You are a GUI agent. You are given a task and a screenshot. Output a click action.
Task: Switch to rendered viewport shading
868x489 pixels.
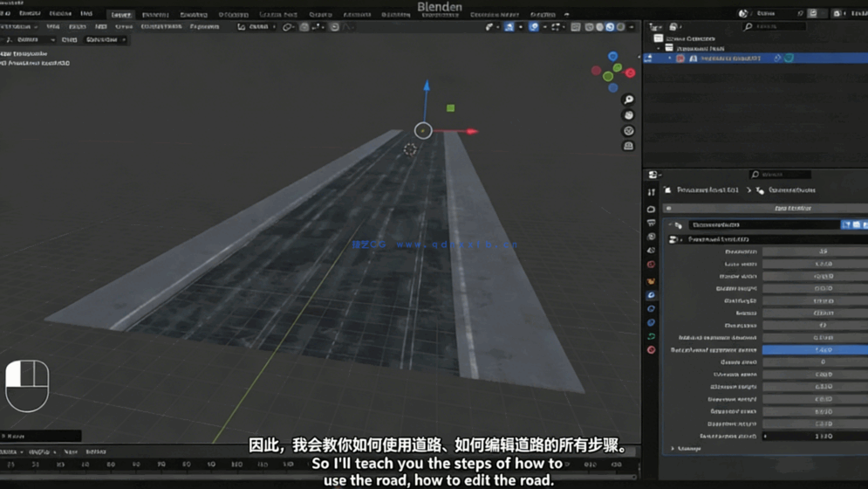tap(620, 26)
